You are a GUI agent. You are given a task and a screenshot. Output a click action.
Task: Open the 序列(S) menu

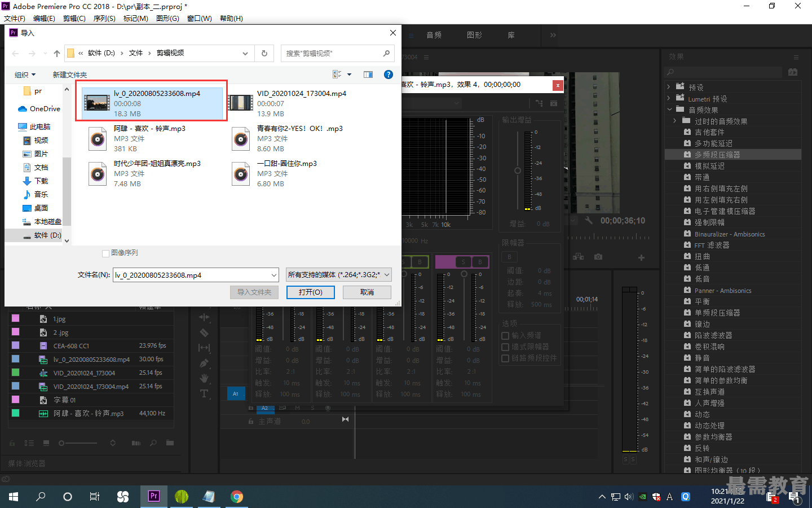[x=104, y=19]
